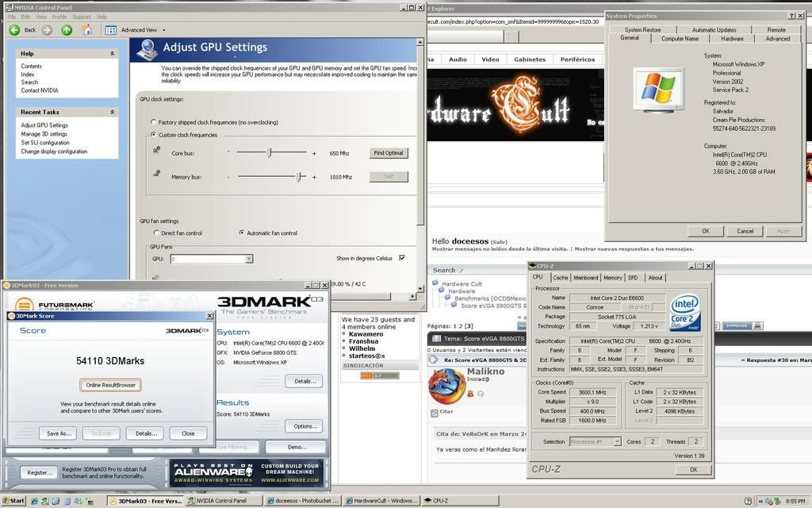This screenshot has height=508, width=812.
Task: Click the Core bus slider handle
Action: point(269,152)
